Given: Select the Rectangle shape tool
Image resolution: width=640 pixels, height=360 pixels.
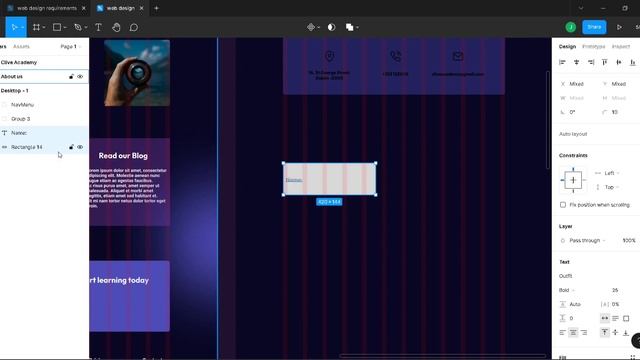Looking at the screenshot, I should [x=57, y=27].
